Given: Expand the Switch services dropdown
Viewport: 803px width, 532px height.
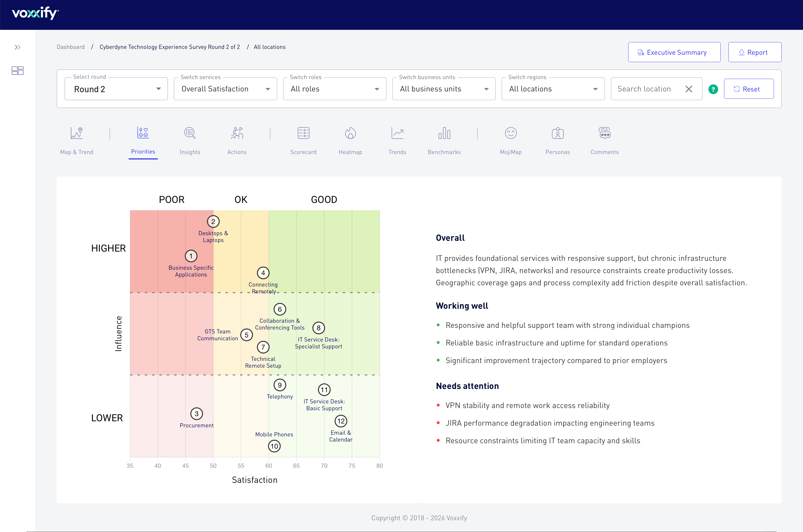Looking at the screenshot, I should coord(225,89).
